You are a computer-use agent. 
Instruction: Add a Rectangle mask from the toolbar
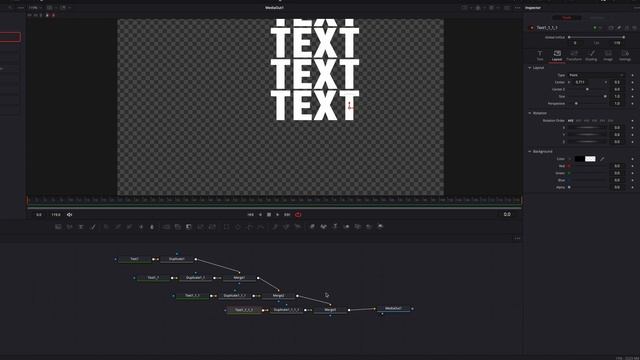pos(226,227)
